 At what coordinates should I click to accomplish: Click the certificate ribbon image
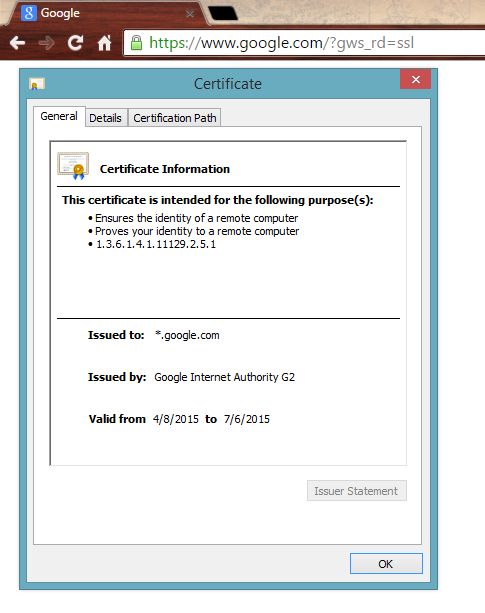click(73, 166)
